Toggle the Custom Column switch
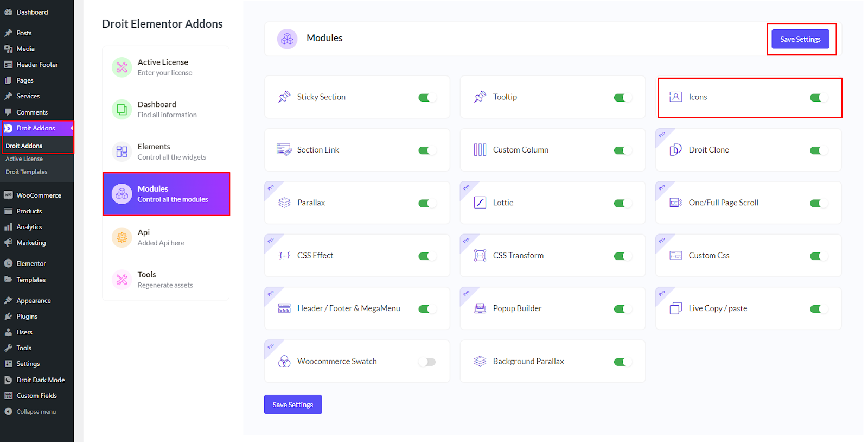The height and width of the screenshot is (442, 868). click(623, 150)
